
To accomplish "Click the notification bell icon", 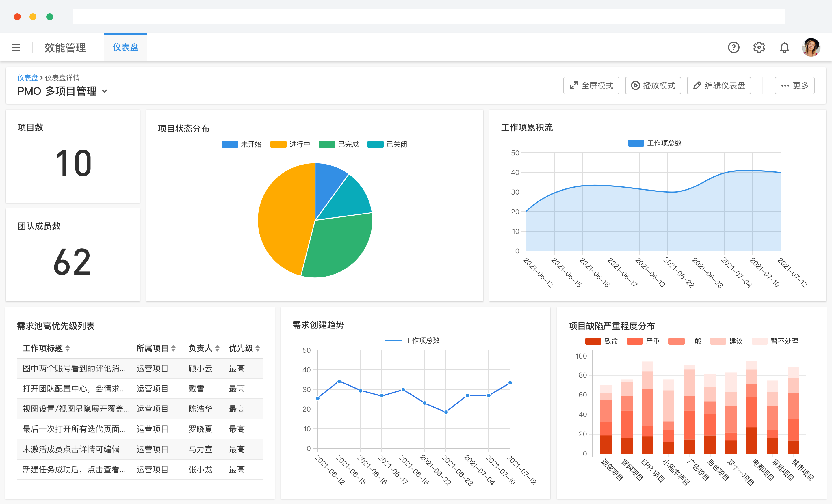I will (x=784, y=48).
